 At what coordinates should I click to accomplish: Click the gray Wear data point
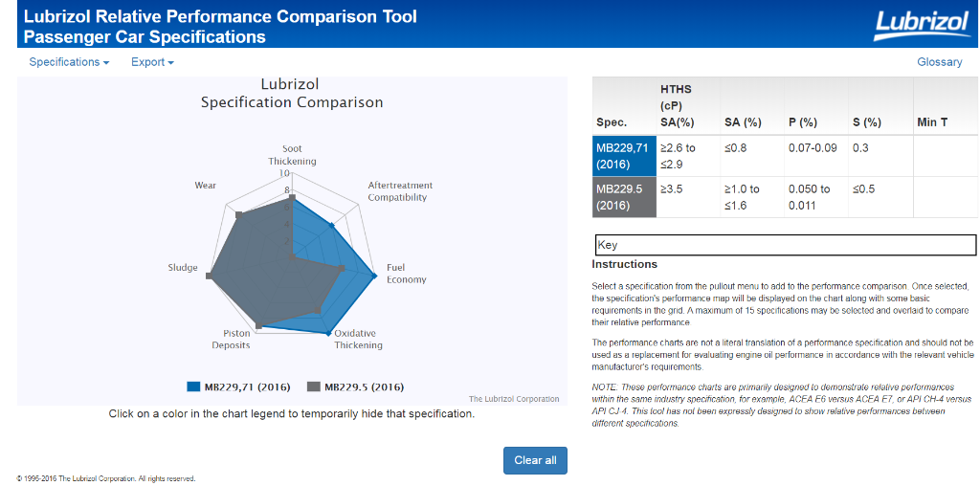(237, 214)
